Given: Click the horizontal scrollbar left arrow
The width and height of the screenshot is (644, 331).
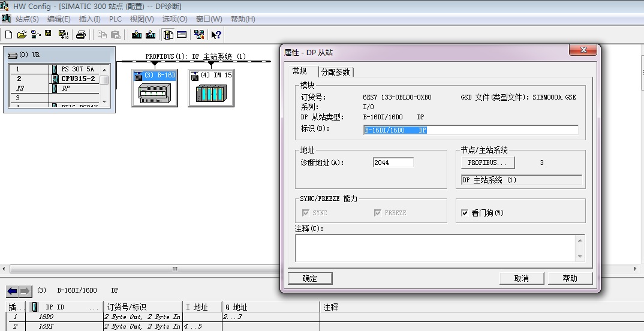Looking at the screenshot, I should point(4,269).
